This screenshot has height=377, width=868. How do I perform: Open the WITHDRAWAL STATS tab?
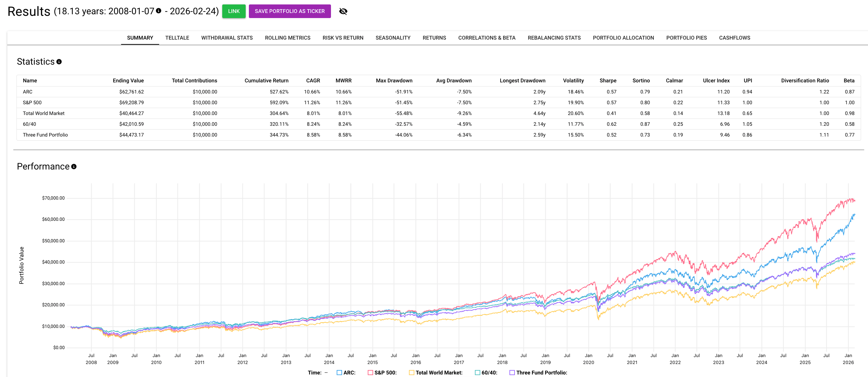(226, 38)
